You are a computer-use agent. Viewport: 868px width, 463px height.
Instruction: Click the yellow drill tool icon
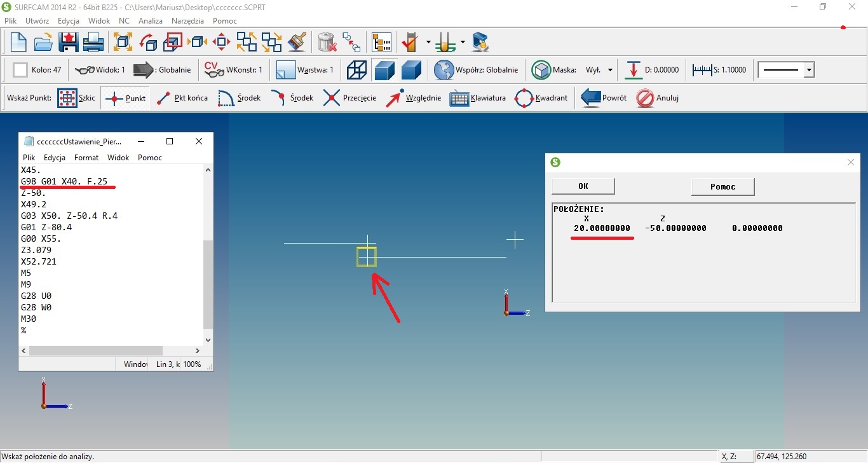coord(446,43)
